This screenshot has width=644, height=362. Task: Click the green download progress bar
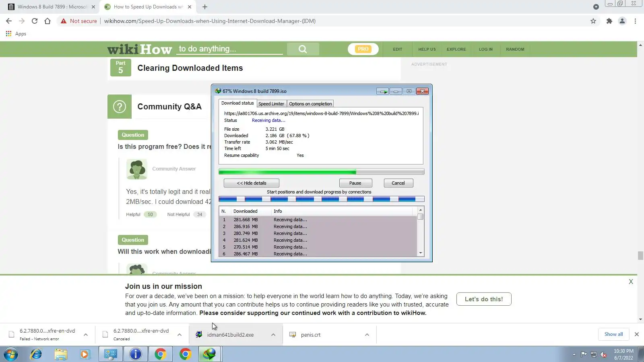pyautogui.click(x=321, y=172)
